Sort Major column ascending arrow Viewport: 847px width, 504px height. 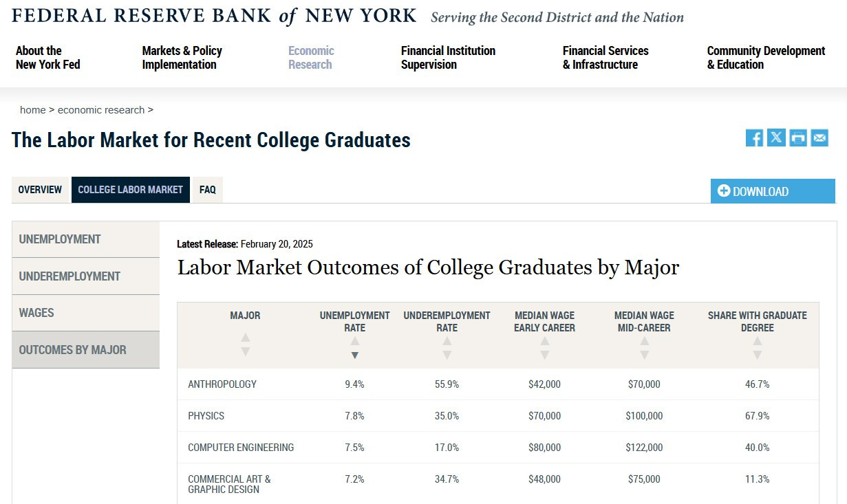click(246, 338)
